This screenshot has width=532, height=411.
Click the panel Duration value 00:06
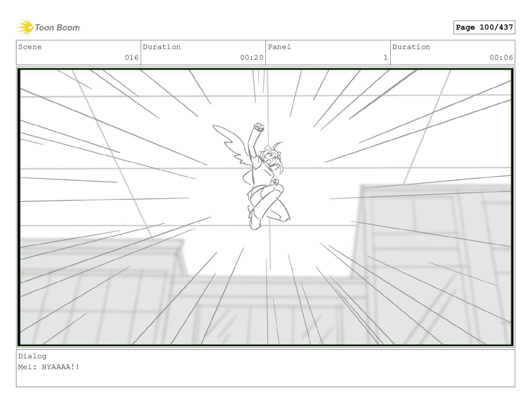501,57
